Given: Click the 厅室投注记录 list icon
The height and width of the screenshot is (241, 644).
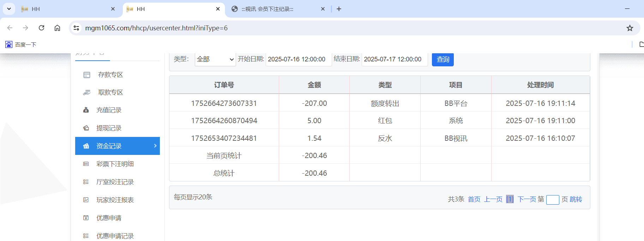Looking at the screenshot, I should pos(86,182).
